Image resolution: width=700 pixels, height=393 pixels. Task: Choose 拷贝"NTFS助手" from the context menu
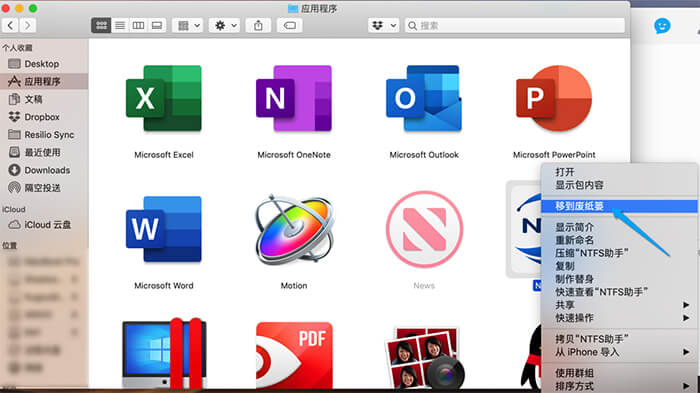619,339
